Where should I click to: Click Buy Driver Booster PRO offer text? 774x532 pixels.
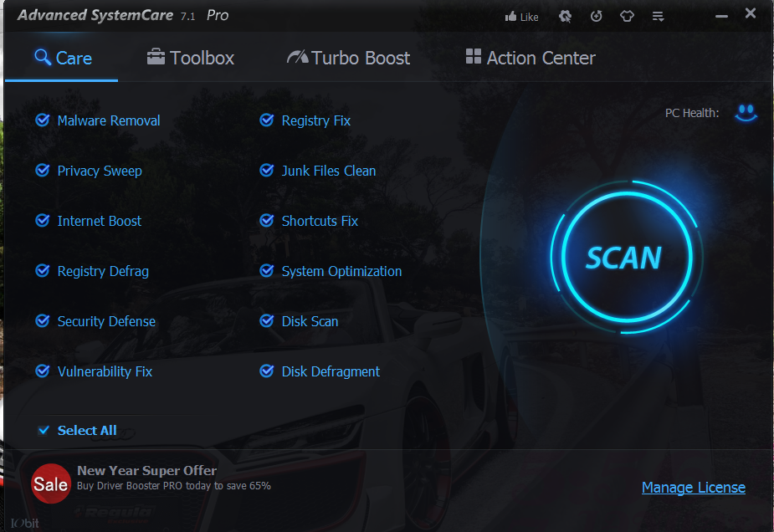[174, 486]
